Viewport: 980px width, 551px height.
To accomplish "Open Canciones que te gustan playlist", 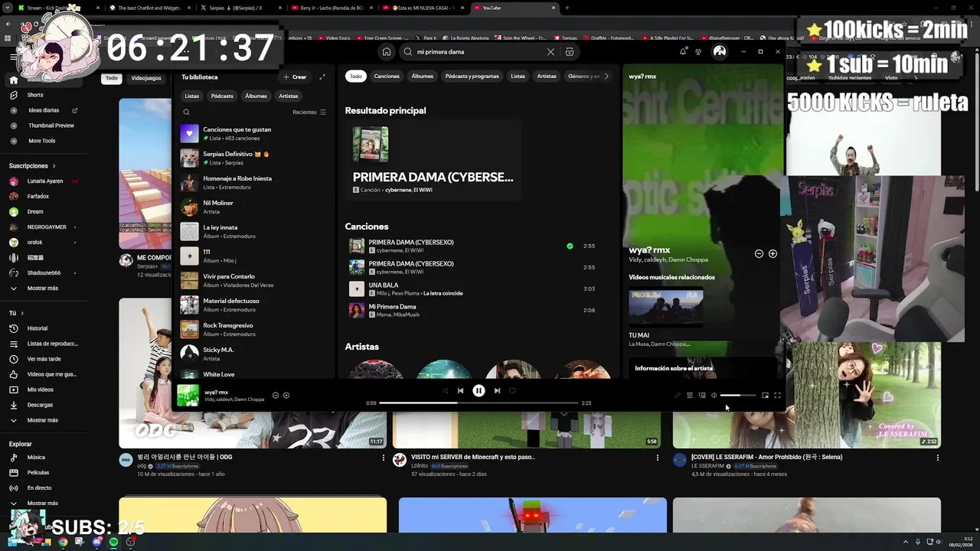I will 253,134.
